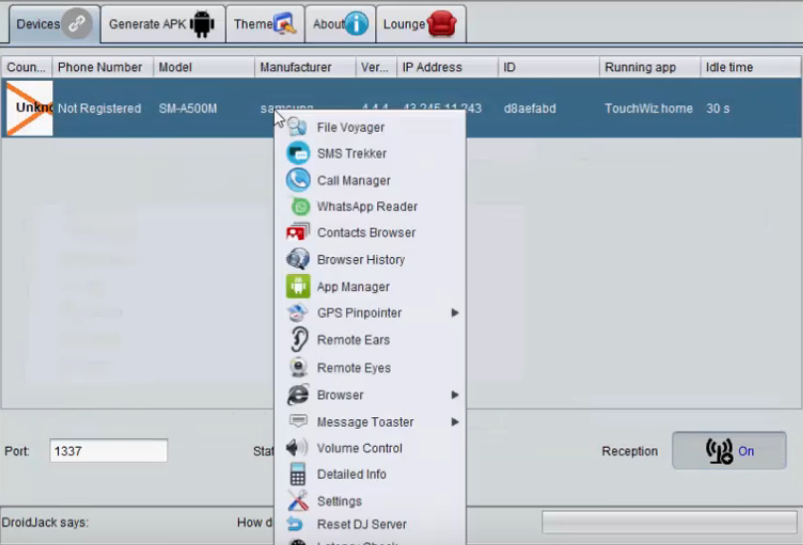Click the TouchWiz home running app cell
Viewport: 803px width, 545px height.
point(648,109)
